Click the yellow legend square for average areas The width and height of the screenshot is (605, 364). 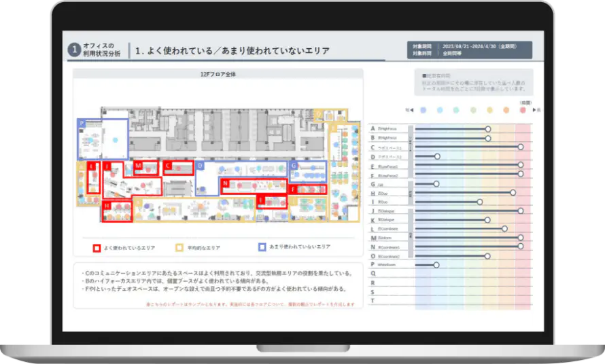(180, 248)
